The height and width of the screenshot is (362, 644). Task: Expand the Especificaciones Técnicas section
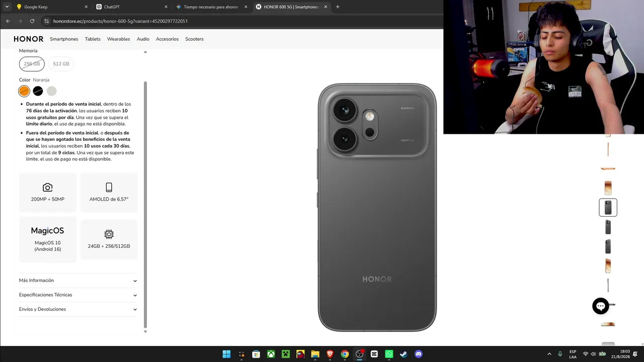[x=78, y=295]
